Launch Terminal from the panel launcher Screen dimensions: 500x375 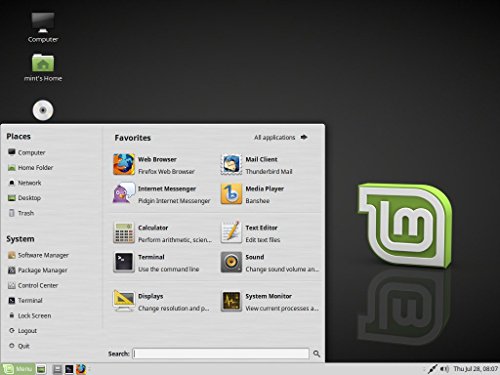[69, 369]
